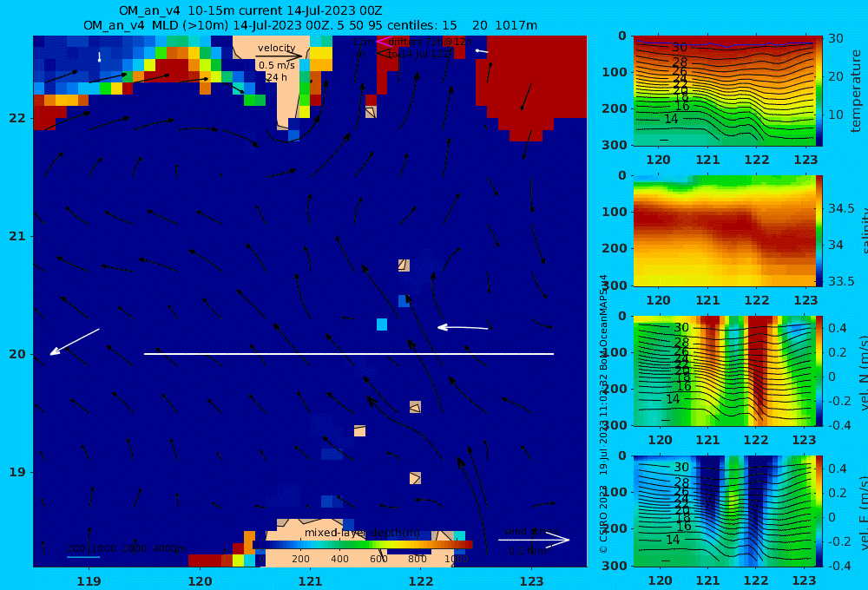Click the salinity color bar
The image size is (868, 590).
coord(819,231)
